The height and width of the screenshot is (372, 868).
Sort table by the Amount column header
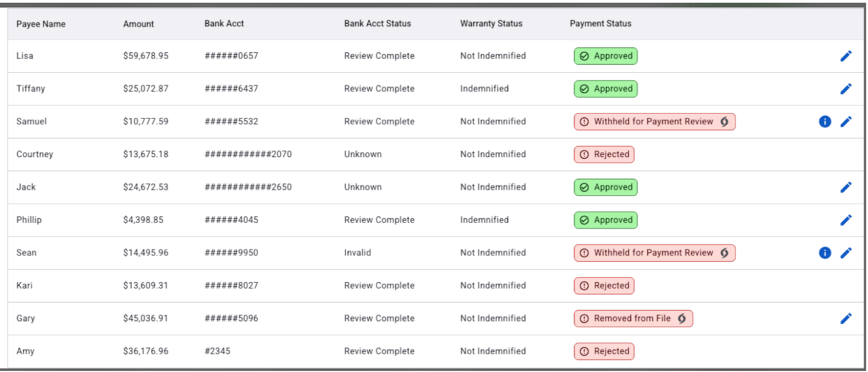point(138,23)
